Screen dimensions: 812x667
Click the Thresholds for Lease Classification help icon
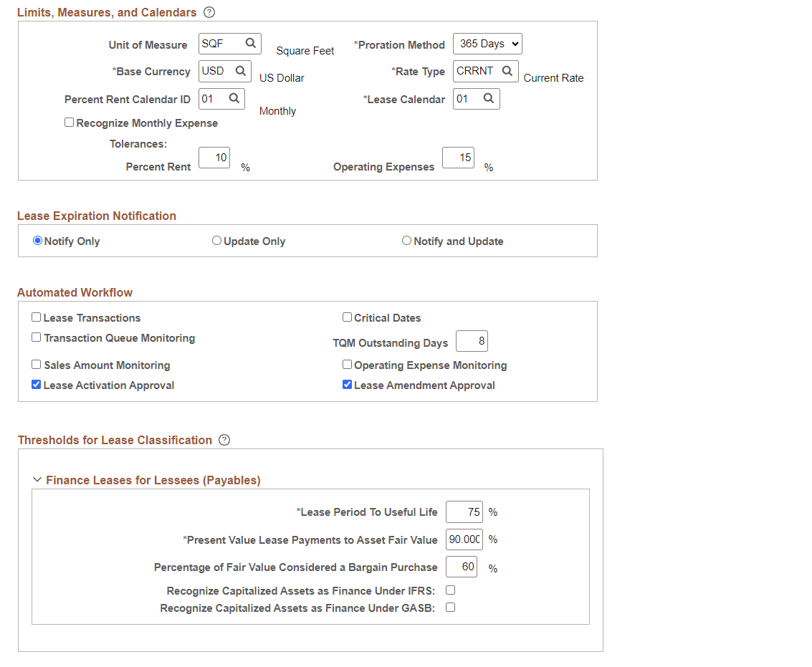coord(224,440)
